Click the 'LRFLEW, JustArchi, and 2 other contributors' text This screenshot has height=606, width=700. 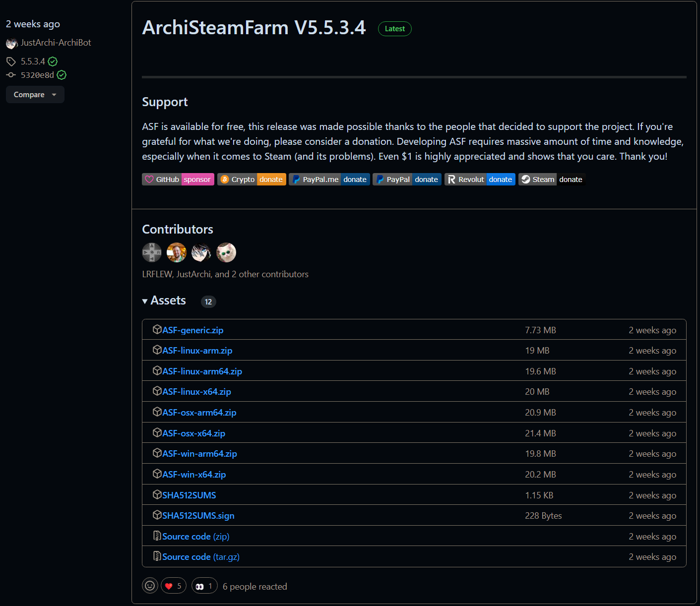(x=225, y=274)
